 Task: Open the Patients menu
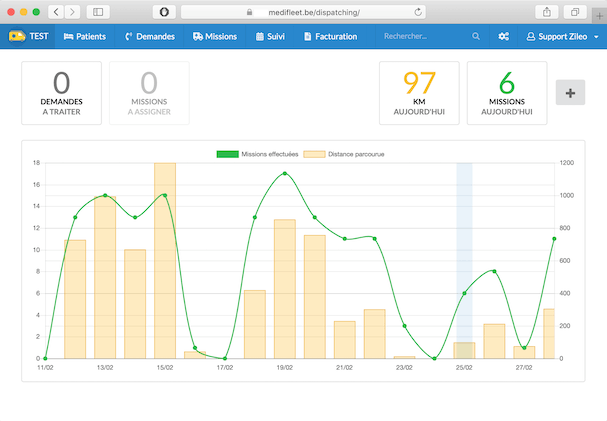84,36
